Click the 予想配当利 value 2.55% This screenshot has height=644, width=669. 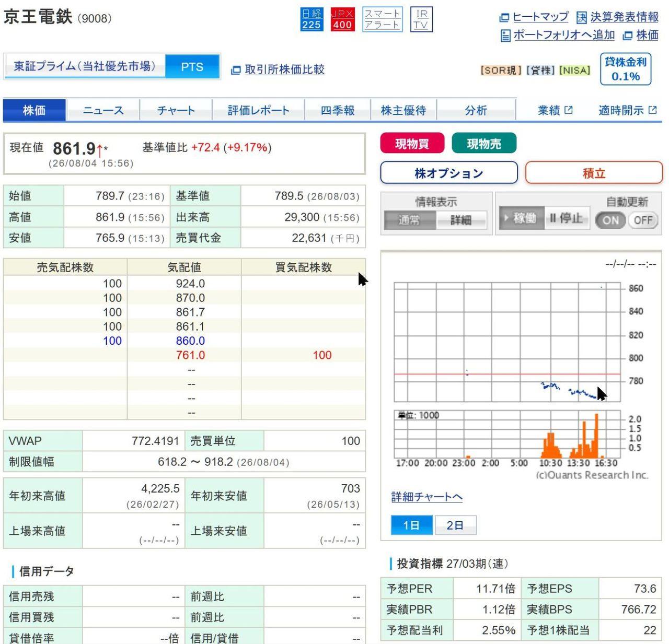(499, 630)
